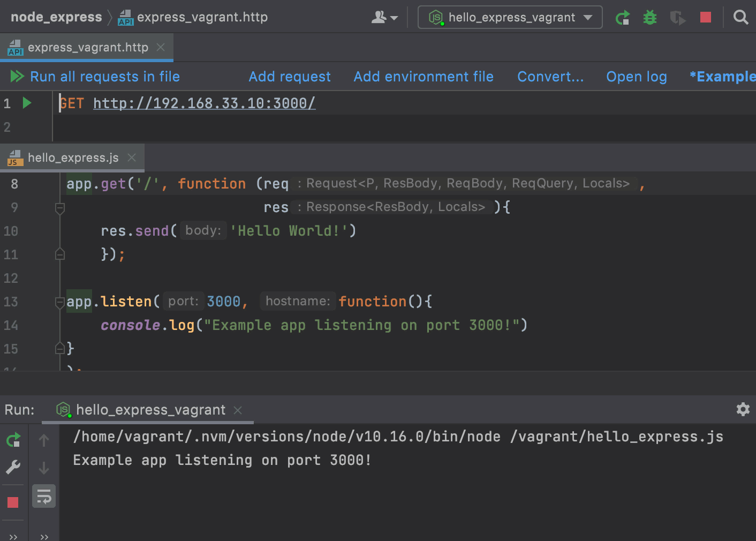Open the console options gear icon
Screen dimensions: 756x541
[743, 409]
